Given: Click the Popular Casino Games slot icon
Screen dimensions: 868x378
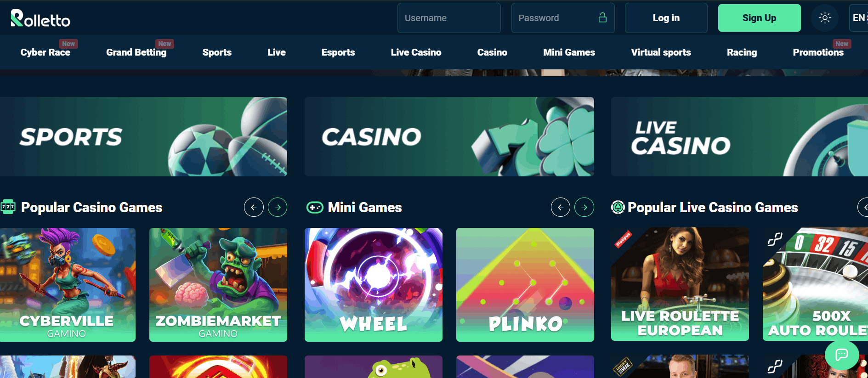Looking at the screenshot, I should click(x=8, y=207).
